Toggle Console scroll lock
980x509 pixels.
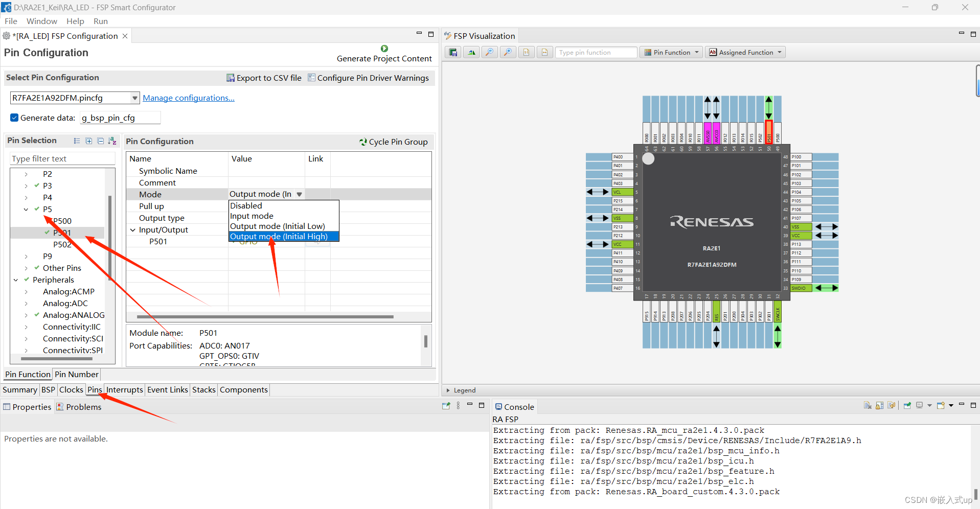[879, 405]
